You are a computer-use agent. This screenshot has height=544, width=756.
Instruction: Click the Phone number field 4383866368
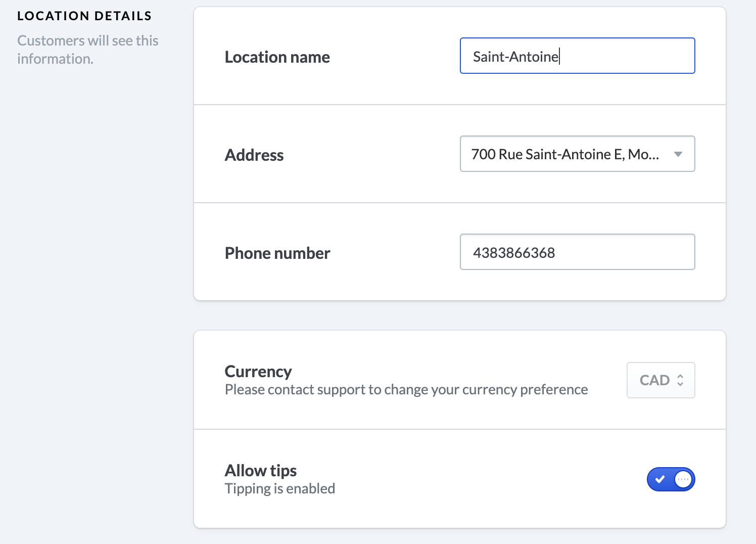click(x=577, y=252)
